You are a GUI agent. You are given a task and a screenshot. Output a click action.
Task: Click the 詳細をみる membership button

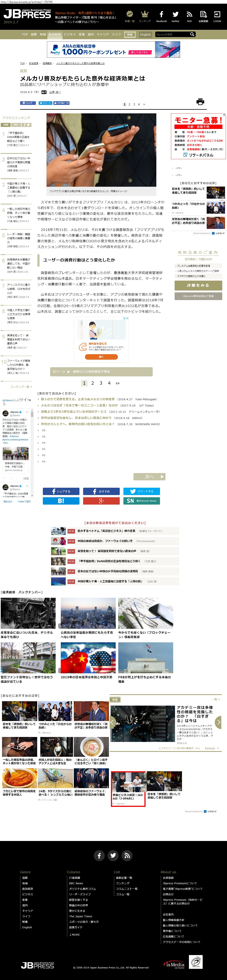click(x=198, y=285)
